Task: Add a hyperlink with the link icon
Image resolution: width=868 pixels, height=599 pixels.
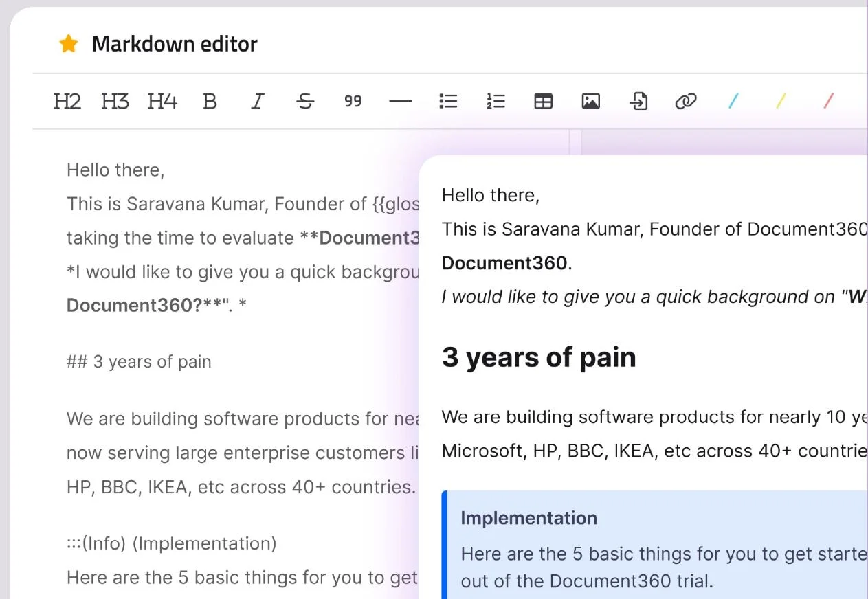Action: 686,101
